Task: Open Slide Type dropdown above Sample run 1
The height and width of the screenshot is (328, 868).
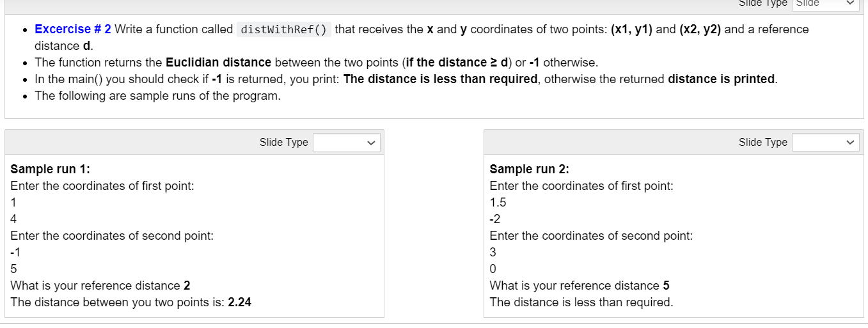Action: [347, 143]
